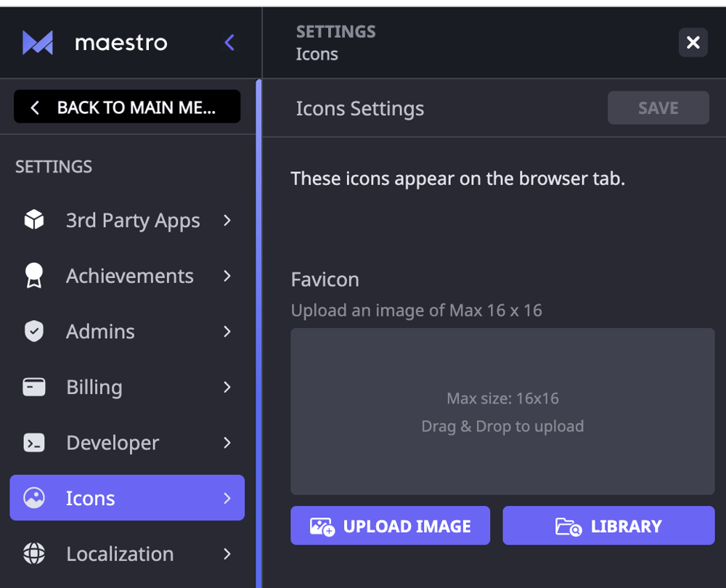Screen dimensions: 726x588
Task: Close the Settings panel with X
Action: click(693, 43)
